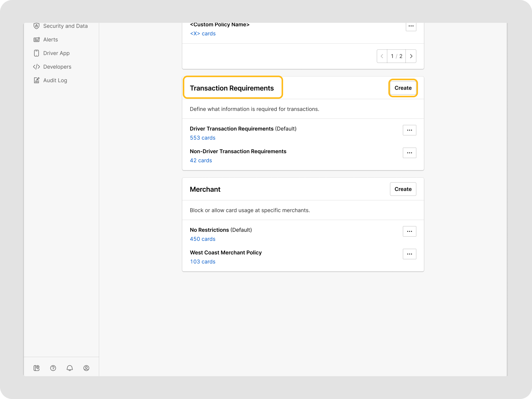Open the notifications bell icon
The height and width of the screenshot is (399, 532).
tap(70, 368)
